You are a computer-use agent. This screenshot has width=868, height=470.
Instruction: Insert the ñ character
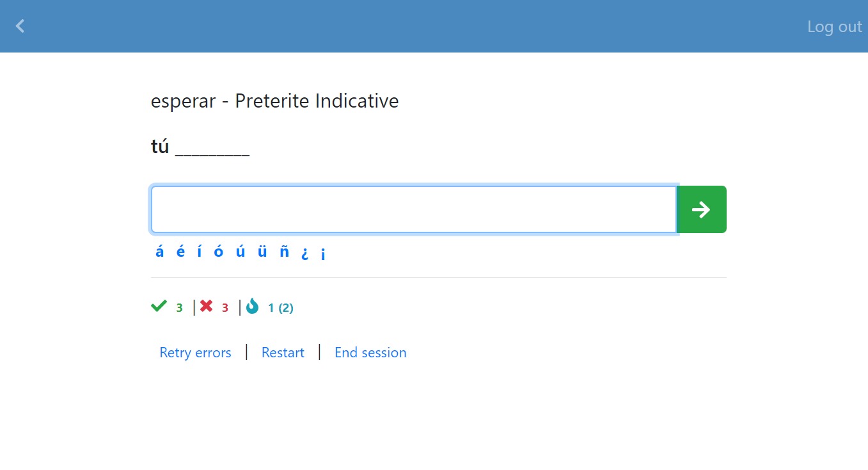pyautogui.click(x=284, y=252)
